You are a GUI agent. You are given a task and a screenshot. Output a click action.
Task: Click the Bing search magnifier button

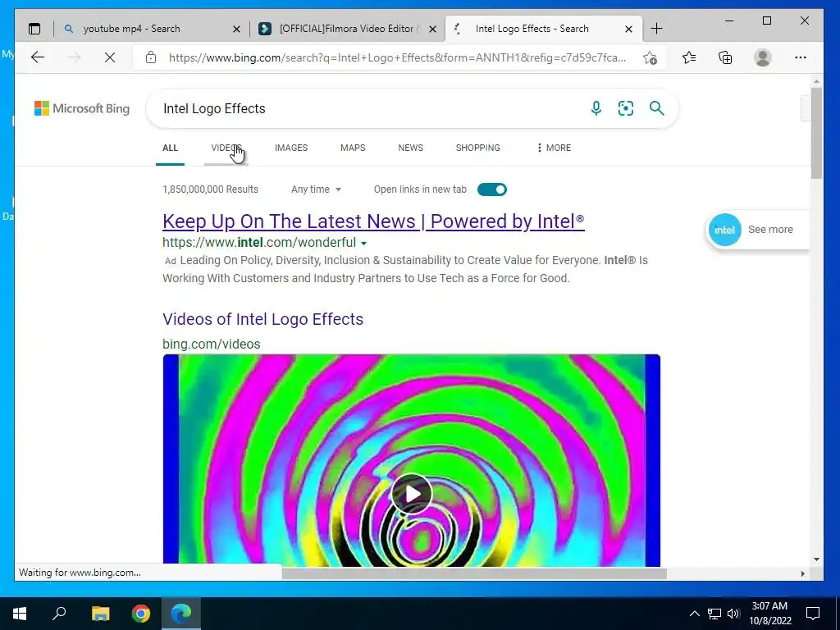pyautogui.click(x=657, y=108)
